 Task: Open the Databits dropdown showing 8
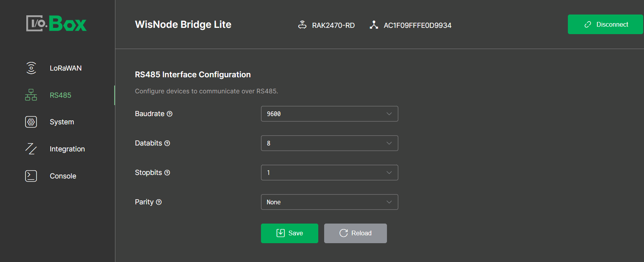(330, 143)
